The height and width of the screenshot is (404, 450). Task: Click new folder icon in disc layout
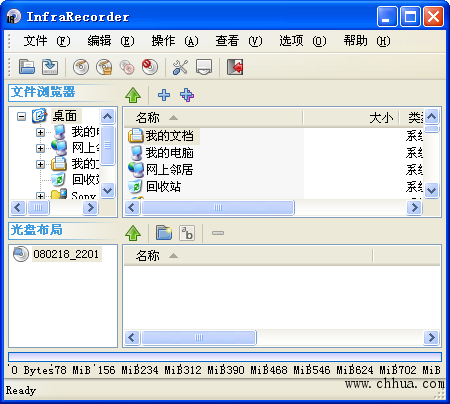(164, 233)
